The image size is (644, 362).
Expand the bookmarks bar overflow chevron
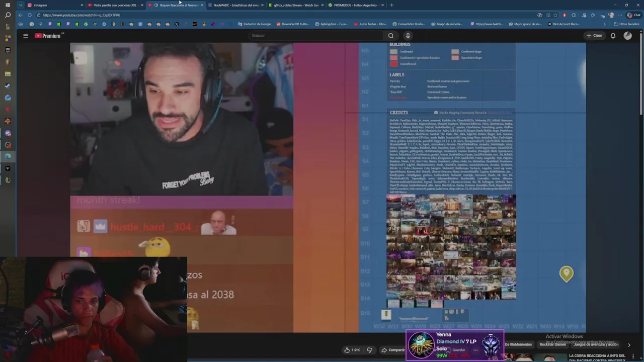pyautogui.click(x=604, y=24)
